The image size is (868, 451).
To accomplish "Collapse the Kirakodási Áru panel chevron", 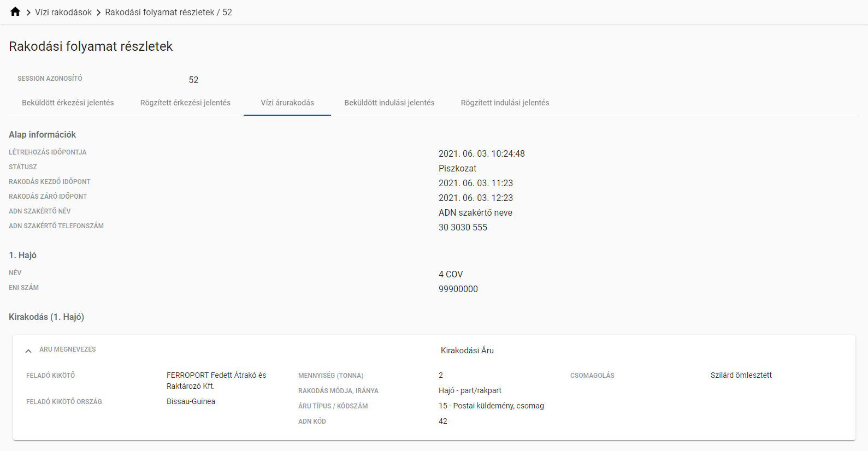I will (28, 351).
